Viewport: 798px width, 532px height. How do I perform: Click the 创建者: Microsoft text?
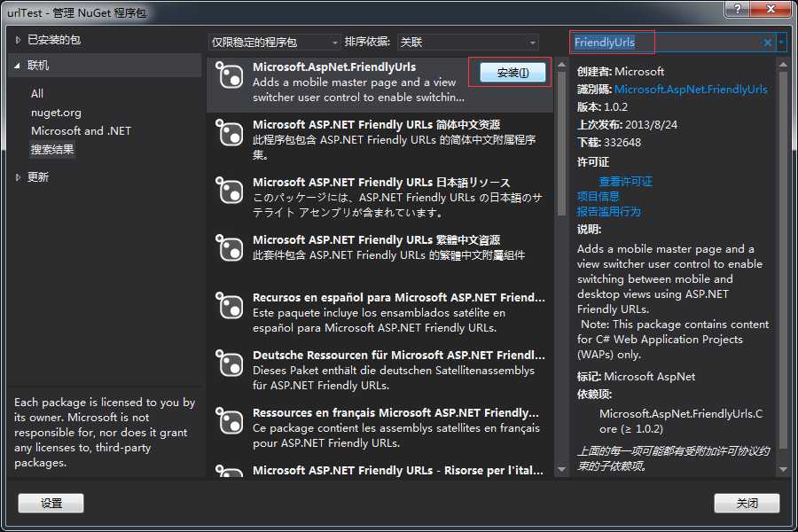pos(621,71)
